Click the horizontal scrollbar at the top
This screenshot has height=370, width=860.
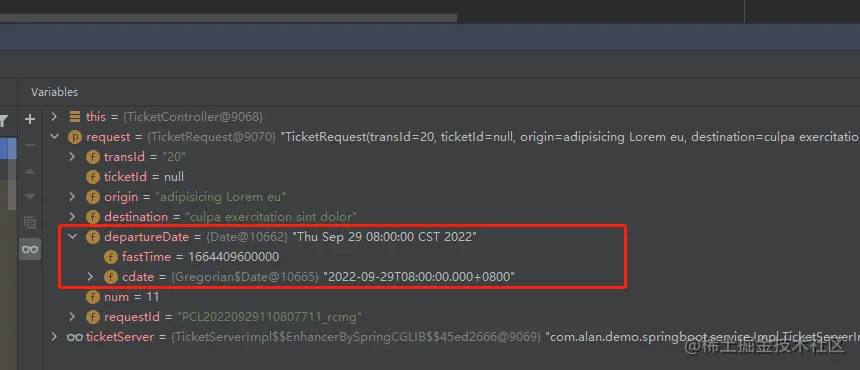(x=228, y=18)
